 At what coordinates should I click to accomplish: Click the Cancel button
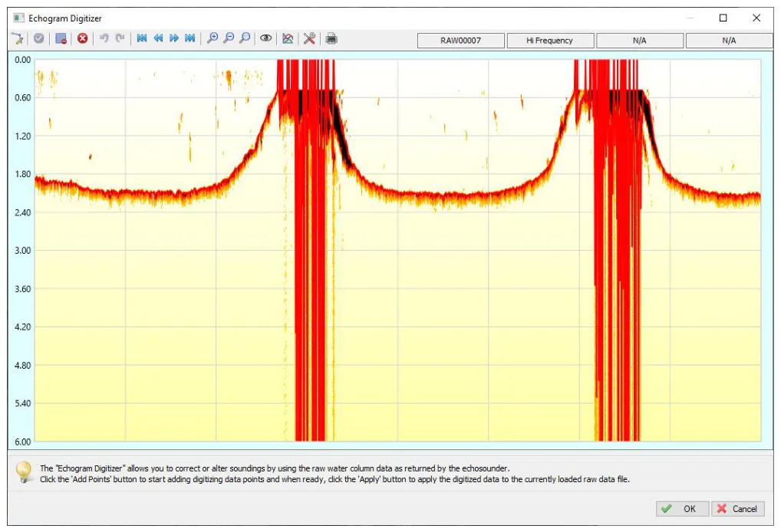click(x=738, y=508)
